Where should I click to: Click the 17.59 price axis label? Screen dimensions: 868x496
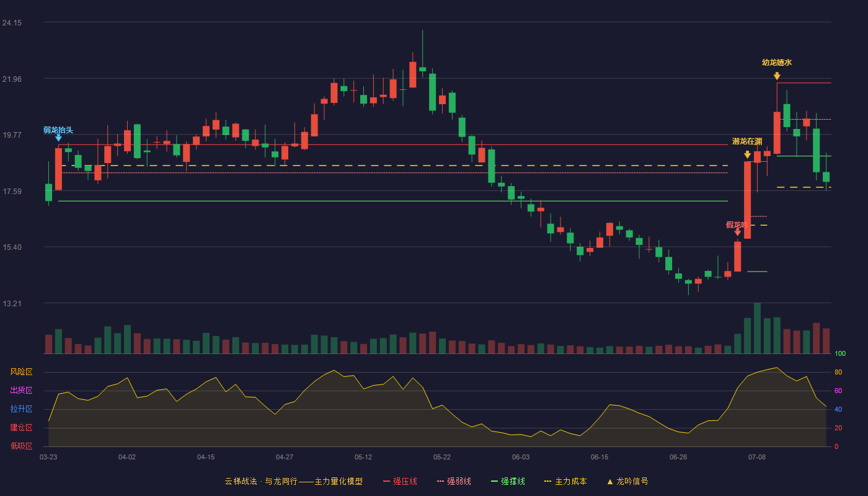(x=12, y=192)
